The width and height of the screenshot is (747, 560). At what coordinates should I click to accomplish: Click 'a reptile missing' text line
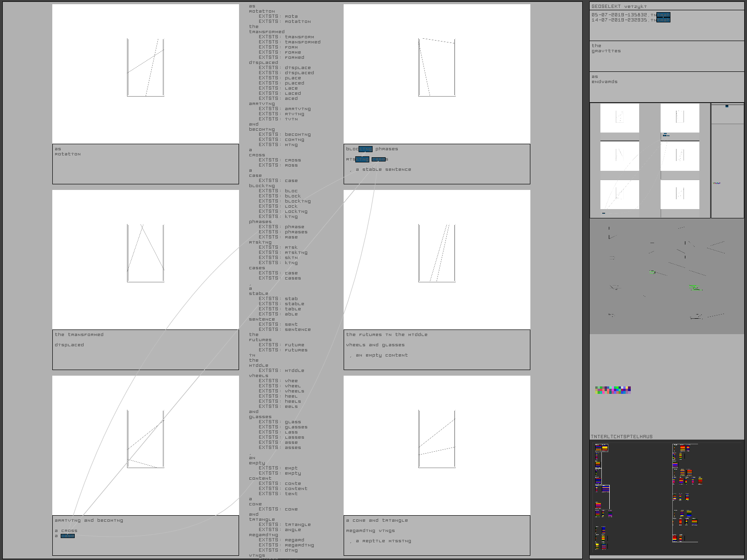383,541
